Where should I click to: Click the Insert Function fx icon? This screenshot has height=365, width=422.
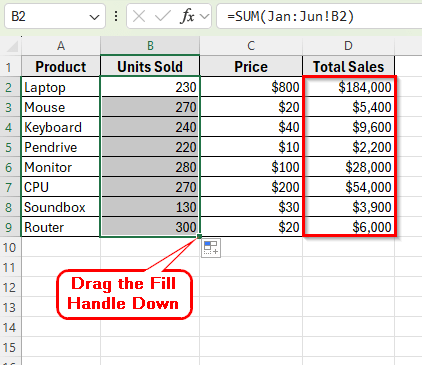[187, 16]
